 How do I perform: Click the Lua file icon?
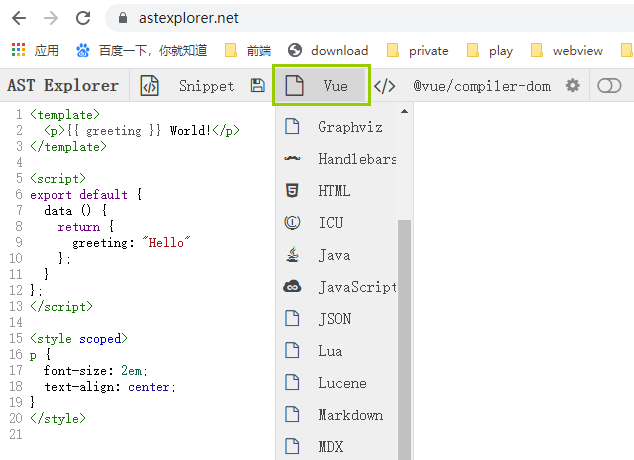292,350
